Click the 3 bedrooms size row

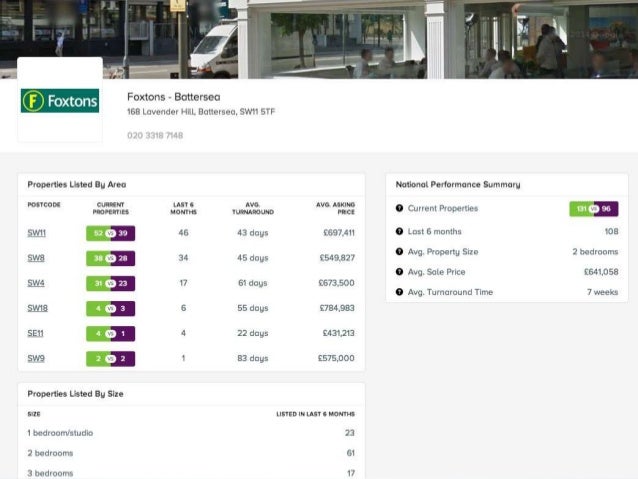[191, 473]
